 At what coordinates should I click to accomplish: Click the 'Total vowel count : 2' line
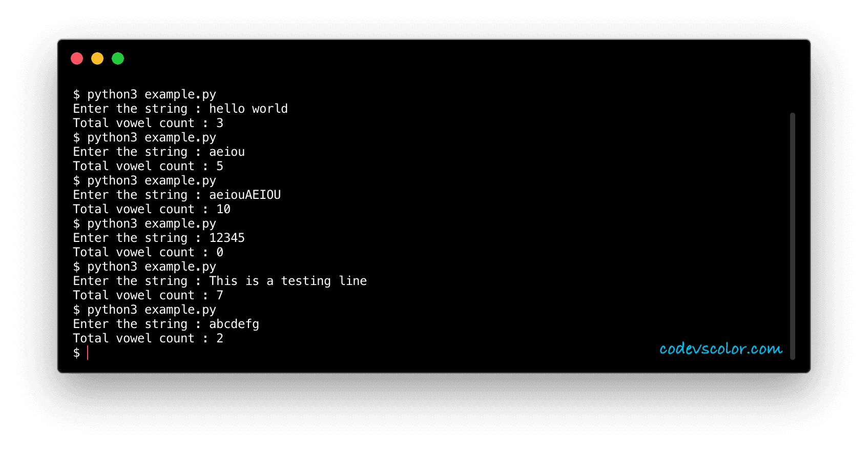coord(148,338)
